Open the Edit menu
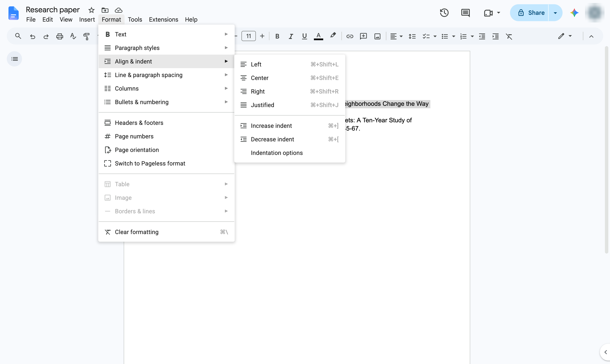Screen dimensions: 610x364 coord(48,19)
